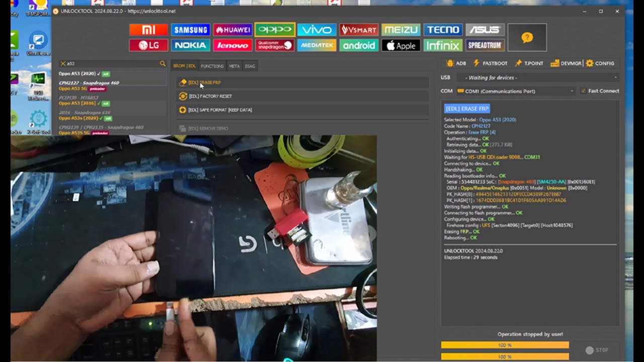Run the [EDL] ERASE FRP operation

click(303, 82)
